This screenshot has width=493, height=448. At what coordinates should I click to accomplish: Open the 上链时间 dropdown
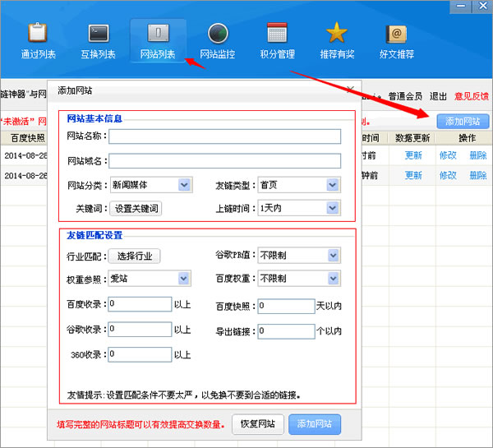coord(332,209)
